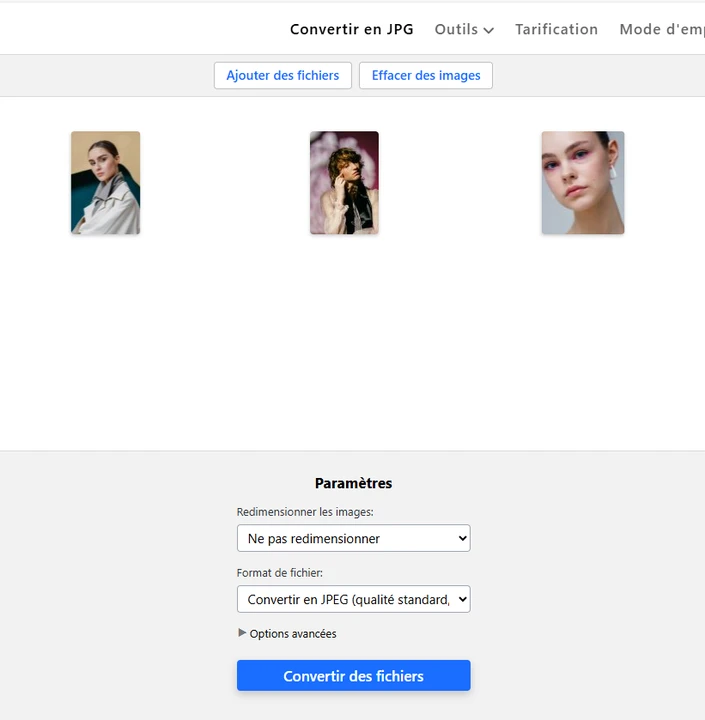Click the Options avancées text label

(x=293, y=634)
